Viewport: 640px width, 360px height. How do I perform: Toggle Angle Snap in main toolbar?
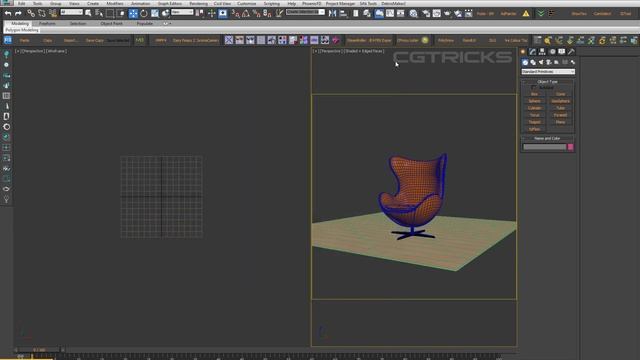[246, 13]
